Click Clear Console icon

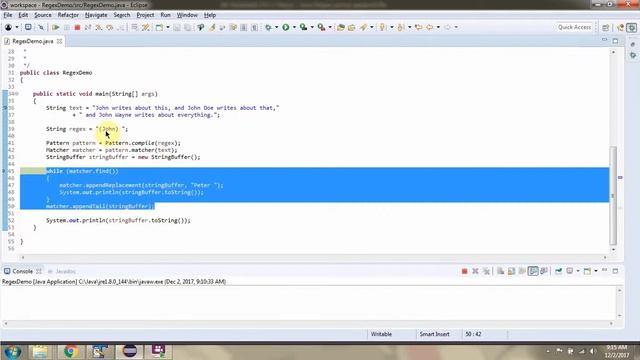tap(500, 271)
